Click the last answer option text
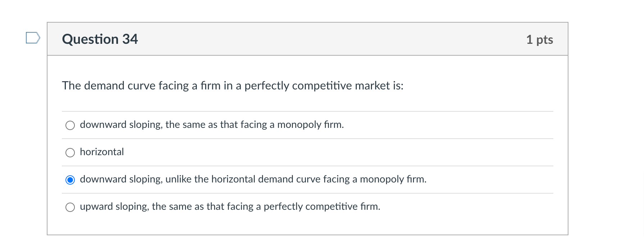This screenshot has width=644, height=250. (230, 206)
